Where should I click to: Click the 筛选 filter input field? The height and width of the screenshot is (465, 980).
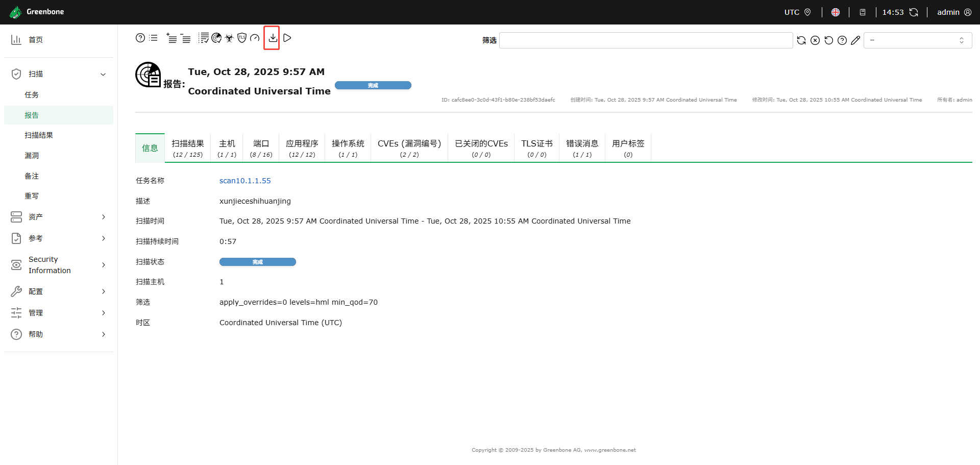click(x=646, y=40)
